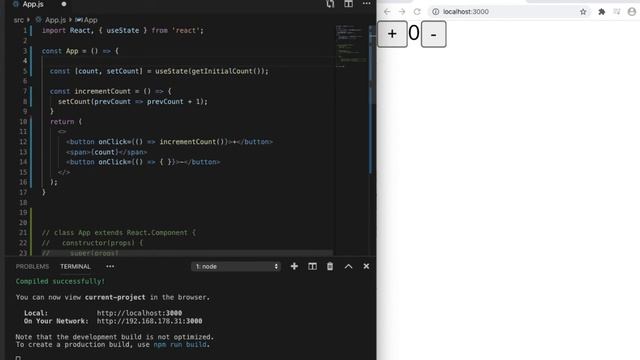Kill the terminal with the trash icon
The width and height of the screenshot is (640, 360).
[330, 267]
